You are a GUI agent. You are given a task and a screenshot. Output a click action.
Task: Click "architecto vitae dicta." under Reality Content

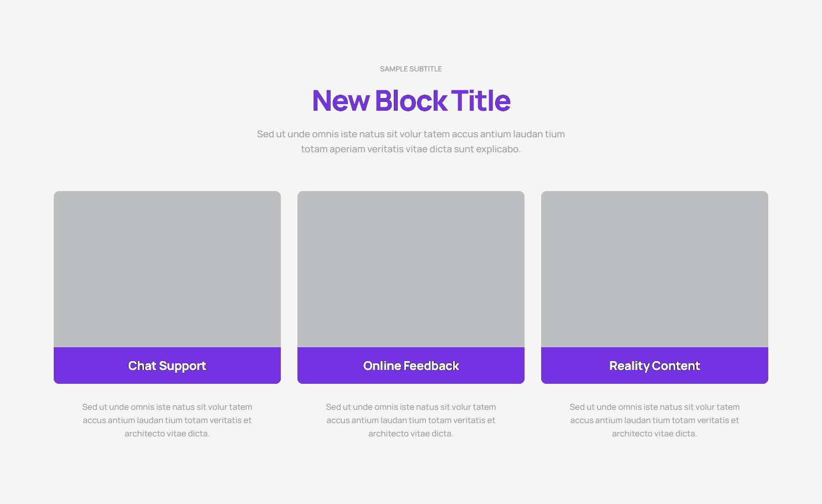(655, 434)
